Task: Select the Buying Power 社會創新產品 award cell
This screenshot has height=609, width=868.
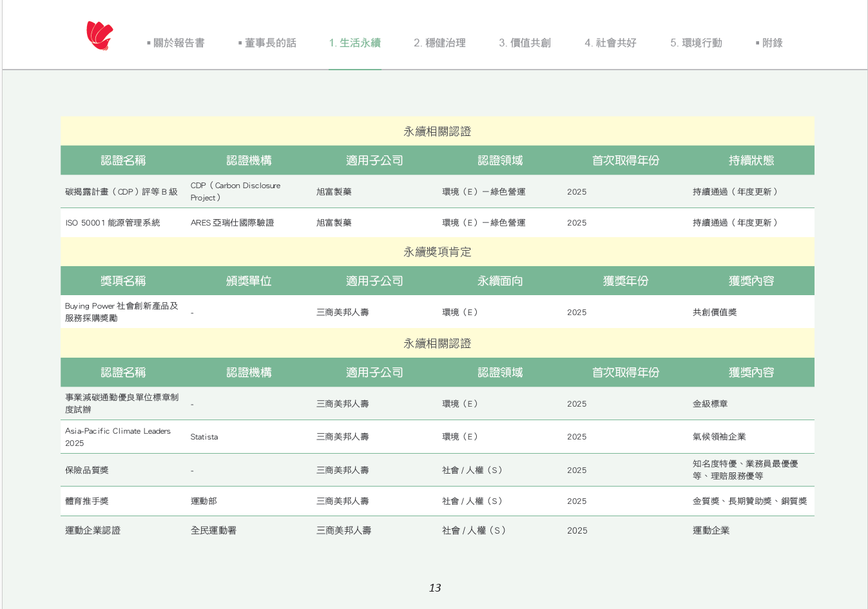Action: [x=122, y=312]
